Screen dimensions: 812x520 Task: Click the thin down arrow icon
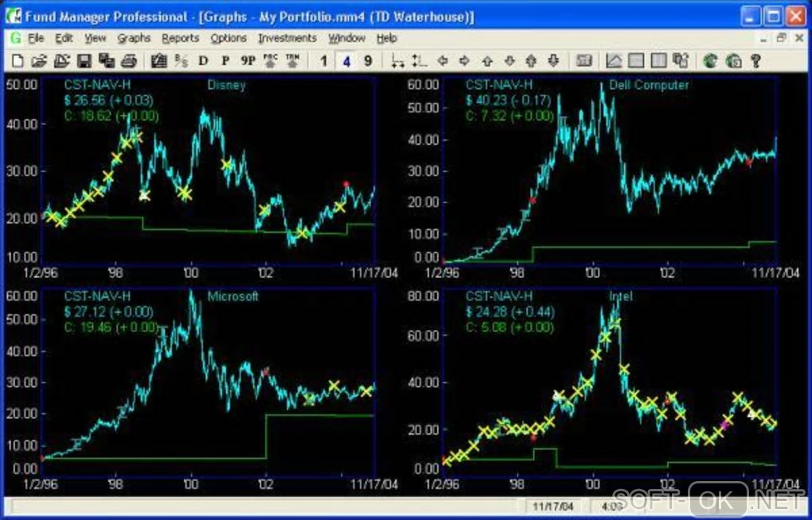(x=509, y=61)
